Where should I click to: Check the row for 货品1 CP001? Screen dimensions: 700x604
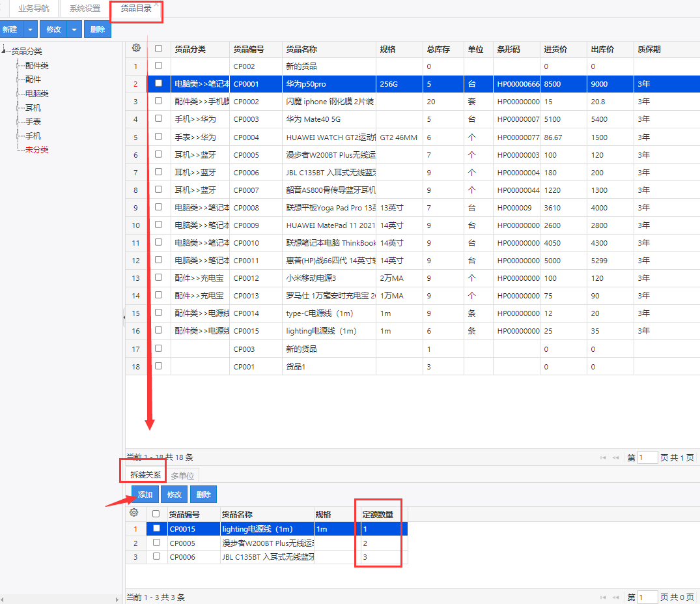(158, 366)
